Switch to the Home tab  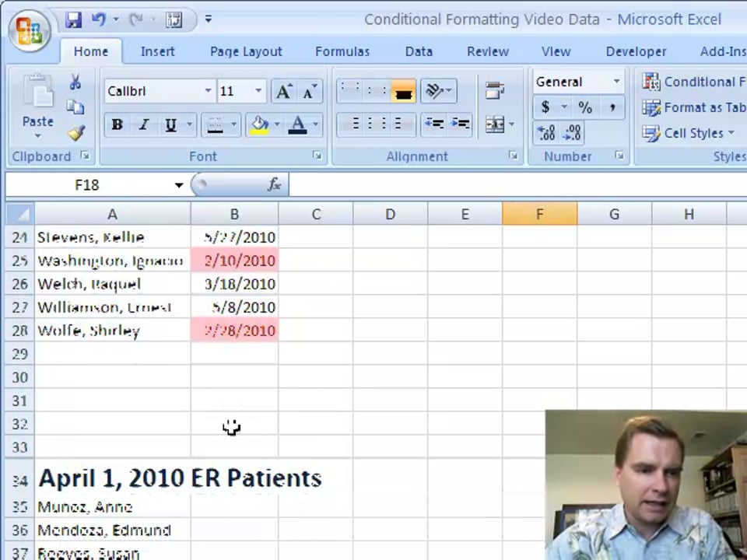[90, 51]
